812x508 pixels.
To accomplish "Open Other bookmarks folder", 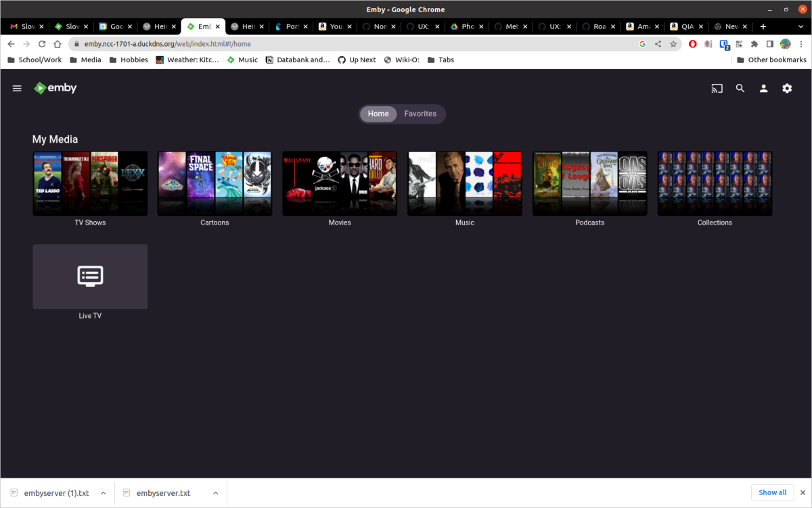I will click(x=771, y=60).
